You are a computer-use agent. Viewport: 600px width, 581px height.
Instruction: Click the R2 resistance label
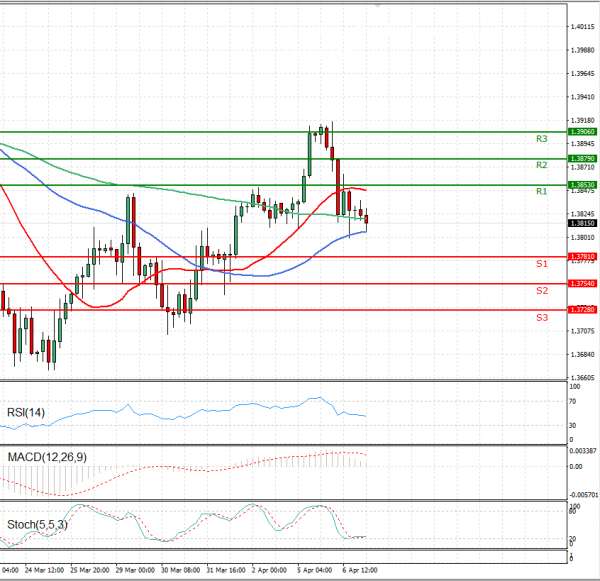tap(541, 165)
